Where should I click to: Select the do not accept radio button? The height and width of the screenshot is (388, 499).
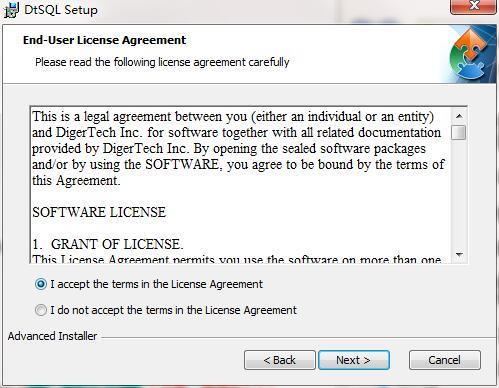[x=41, y=310]
